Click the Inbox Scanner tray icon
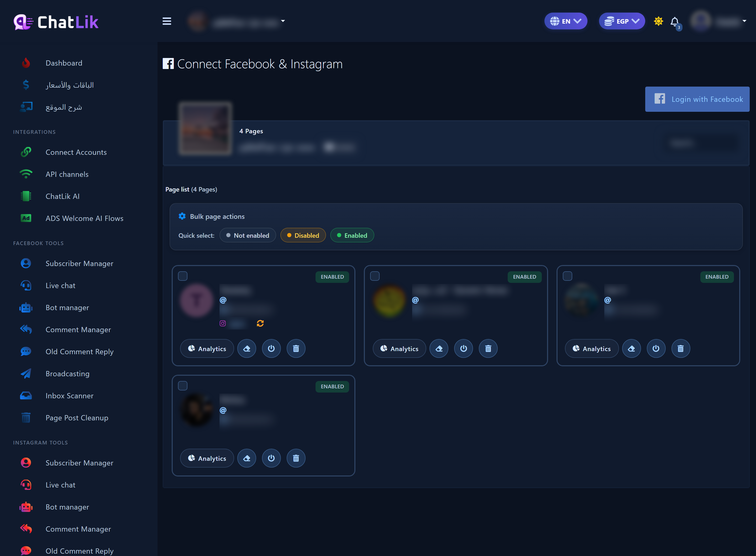 pos(26,395)
